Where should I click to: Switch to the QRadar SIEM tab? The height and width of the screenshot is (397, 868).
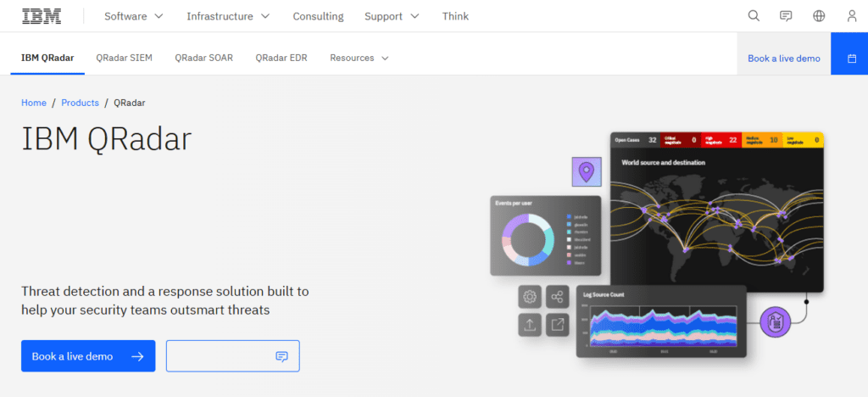[124, 58]
